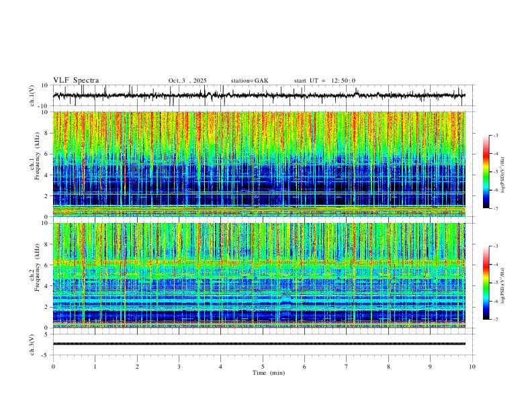Click lower color bar "log(PSD)" units label
532x411 pixels.
point(503,286)
